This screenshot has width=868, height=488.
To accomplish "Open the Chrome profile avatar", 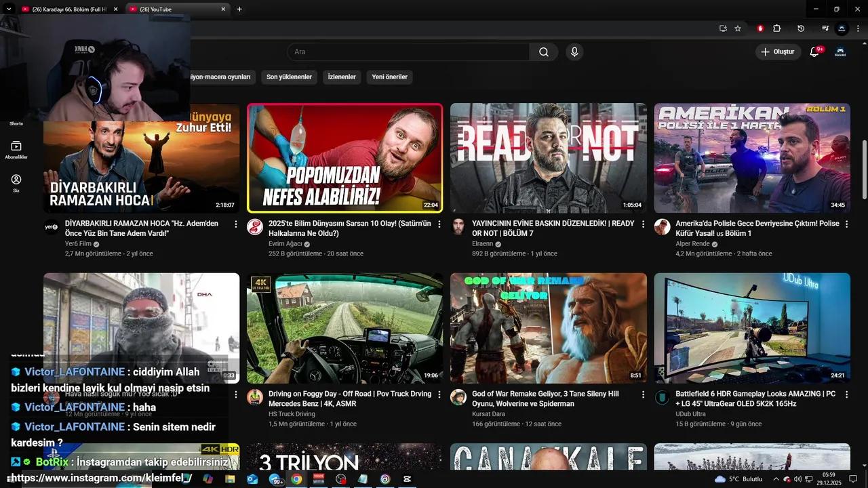I will tap(842, 28).
